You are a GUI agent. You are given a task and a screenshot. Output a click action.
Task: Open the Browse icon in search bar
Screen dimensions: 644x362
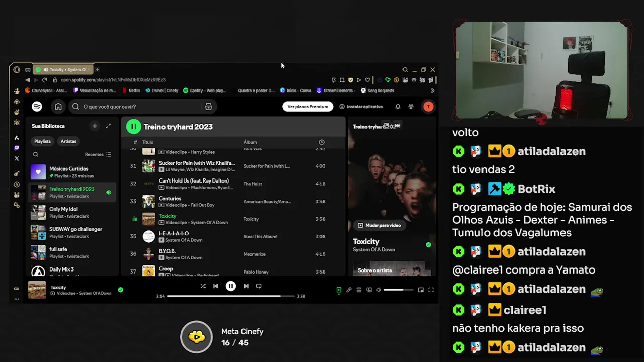208,107
